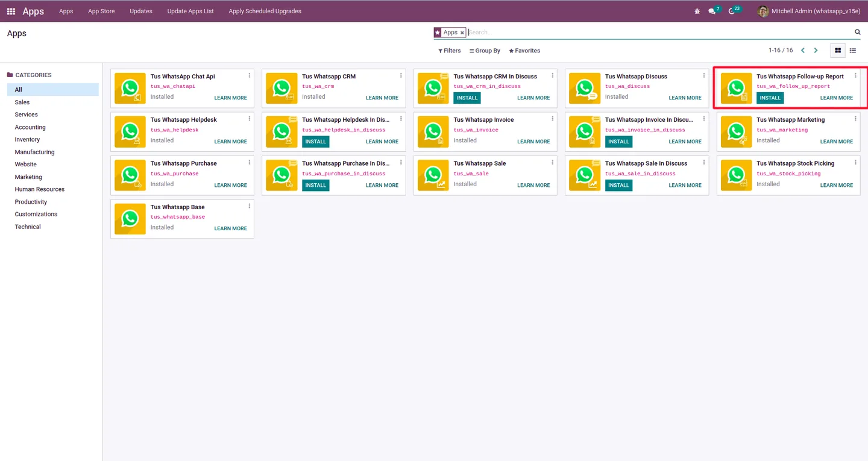
Task: Open the Filters dropdown
Action: point(450,51)
